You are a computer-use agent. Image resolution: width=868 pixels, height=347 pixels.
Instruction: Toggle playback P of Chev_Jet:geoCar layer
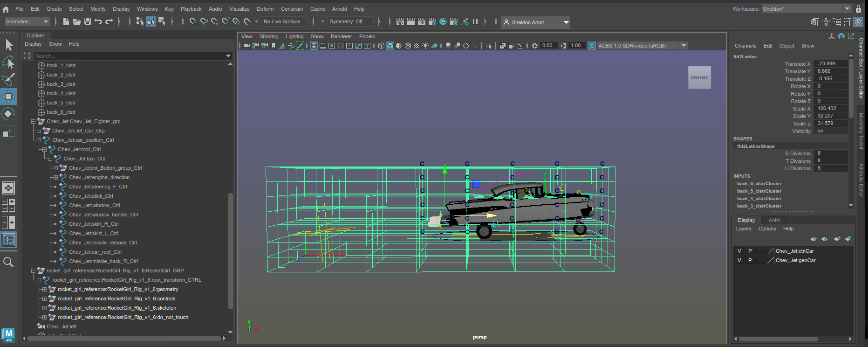(750, 260)
